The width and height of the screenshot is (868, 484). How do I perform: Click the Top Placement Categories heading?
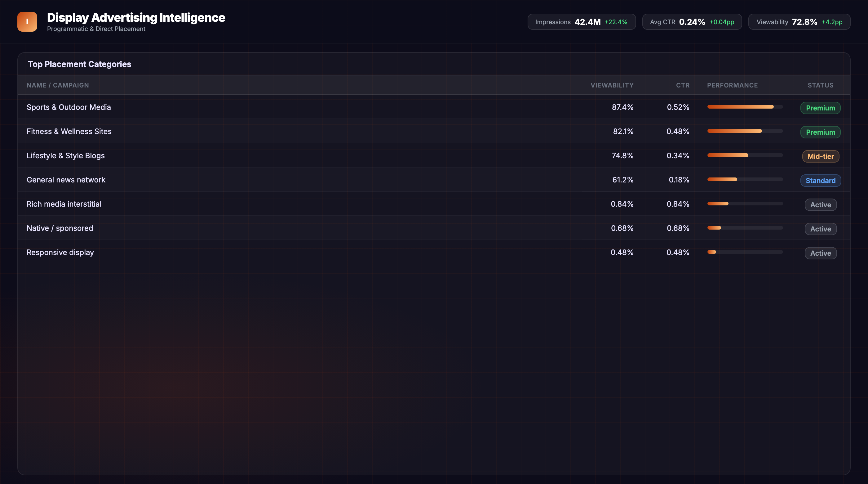[80, 64]
